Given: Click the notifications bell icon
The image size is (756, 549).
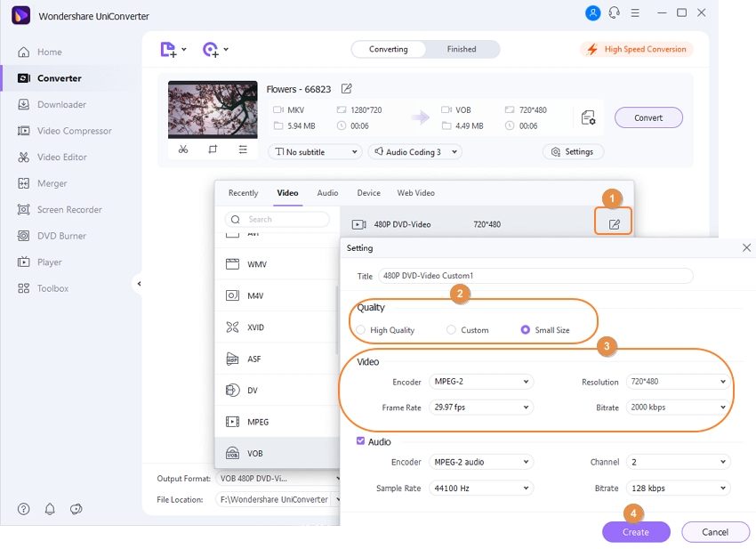Looking at the screenshot, I should click(x=50, y=508).
